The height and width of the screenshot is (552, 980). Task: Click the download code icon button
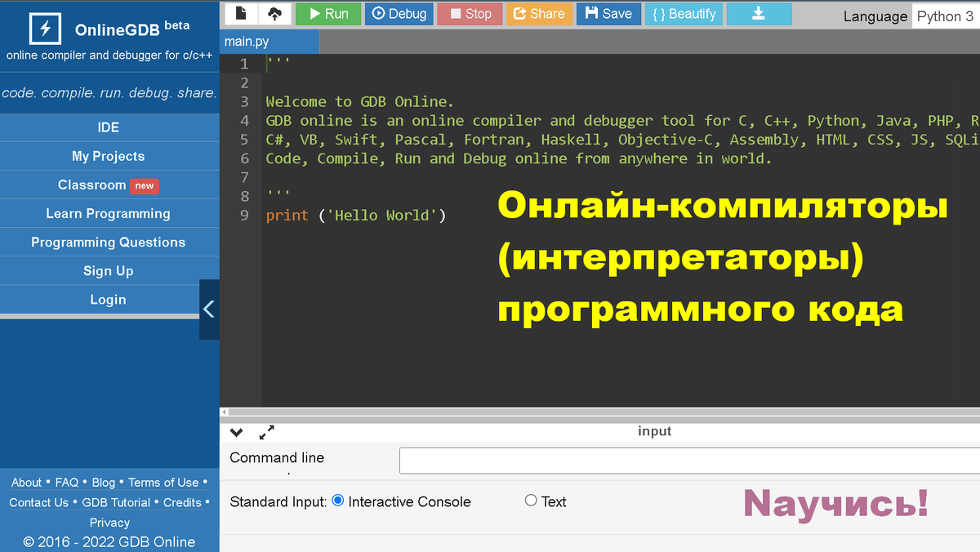pyautogui.click(x=759, y=14)
